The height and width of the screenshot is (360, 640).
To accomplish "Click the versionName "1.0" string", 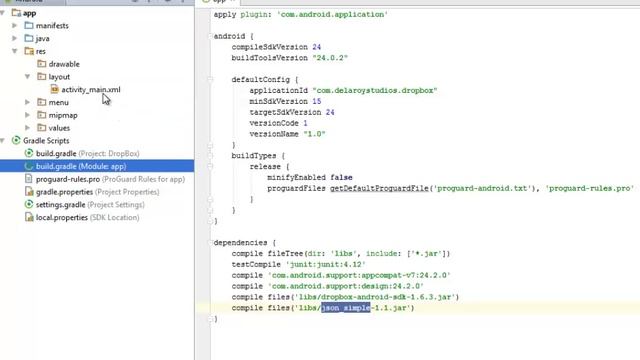I will point(314,134).
